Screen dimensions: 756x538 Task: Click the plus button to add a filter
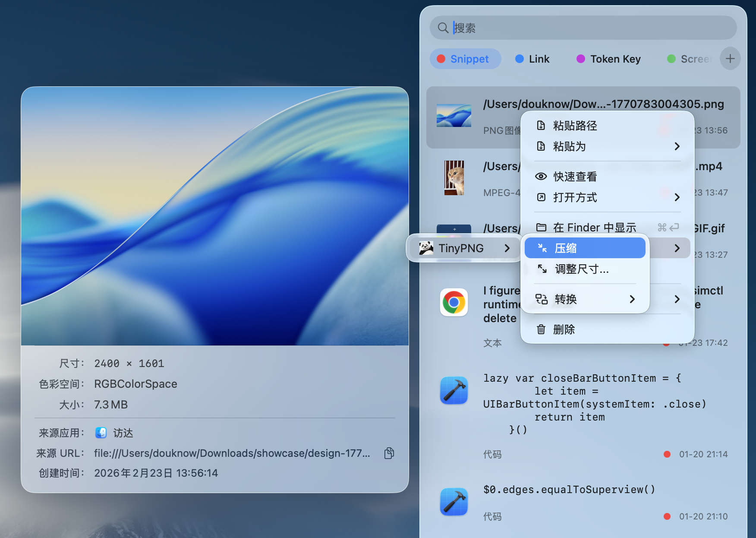click(730, 59)
